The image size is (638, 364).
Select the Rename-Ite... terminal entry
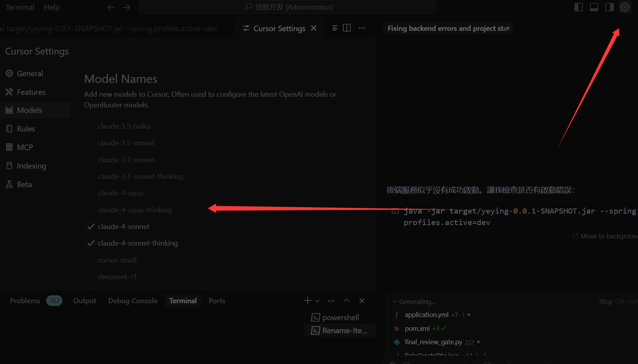(340, 330)
